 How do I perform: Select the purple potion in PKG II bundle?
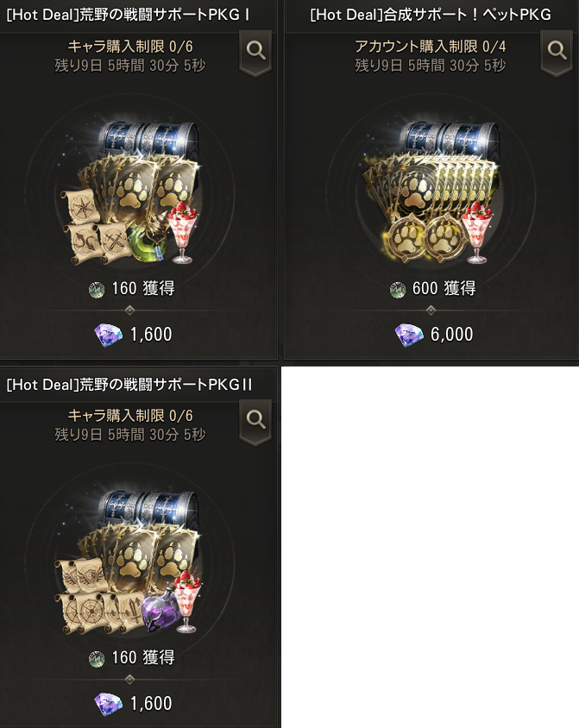click(160, 612)
